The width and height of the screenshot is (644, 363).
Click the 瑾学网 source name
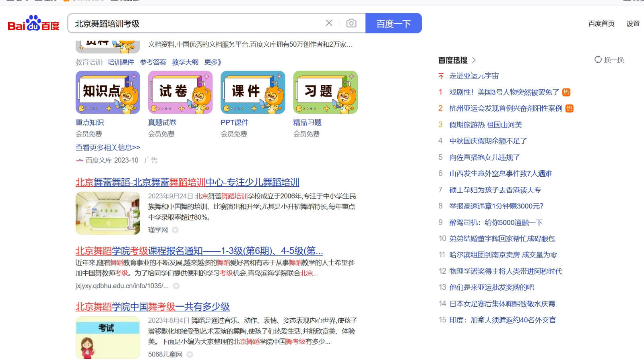point(158,230)
